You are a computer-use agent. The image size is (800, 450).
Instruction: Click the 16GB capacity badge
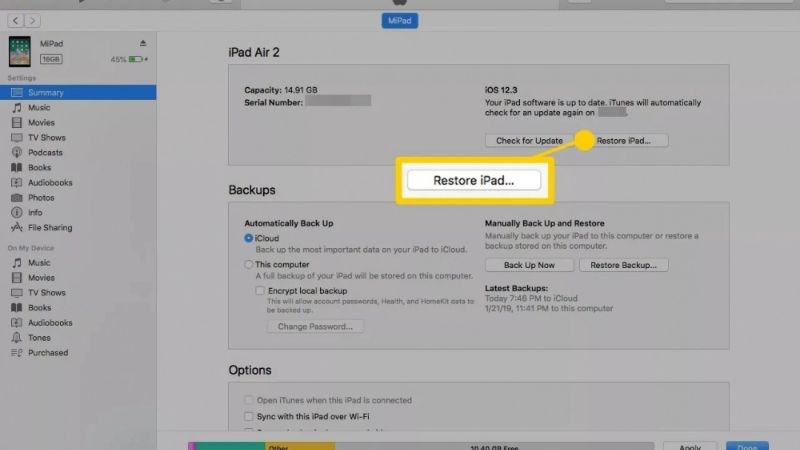click(x=51, y=59)
